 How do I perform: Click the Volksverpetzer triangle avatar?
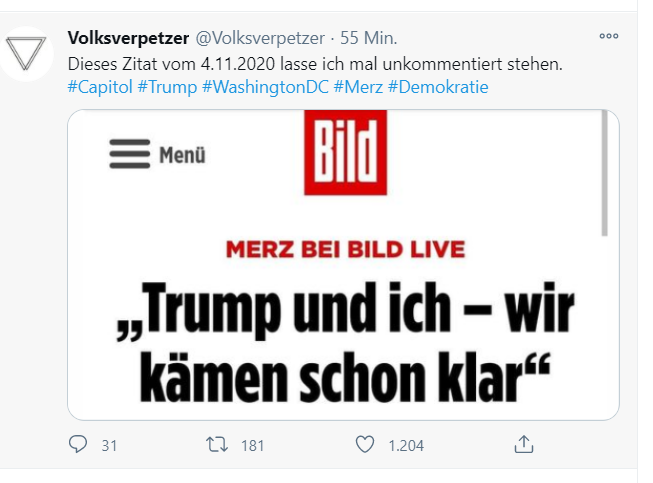(x=26, y=54)
